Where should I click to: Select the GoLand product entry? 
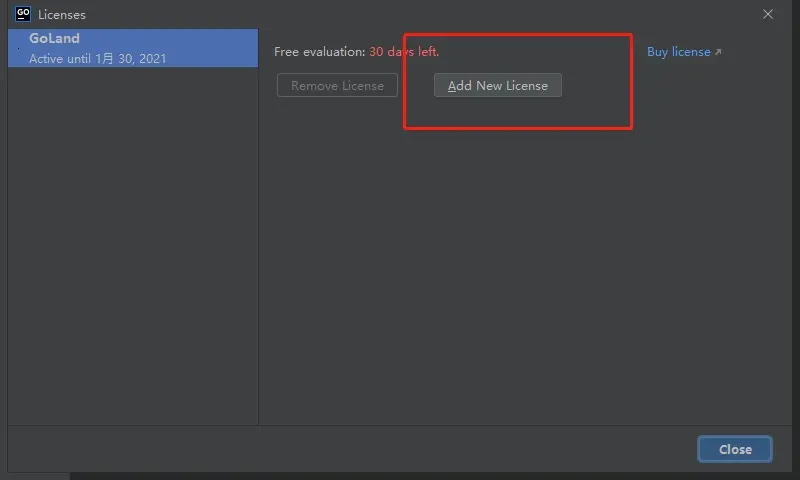[132, 48]
